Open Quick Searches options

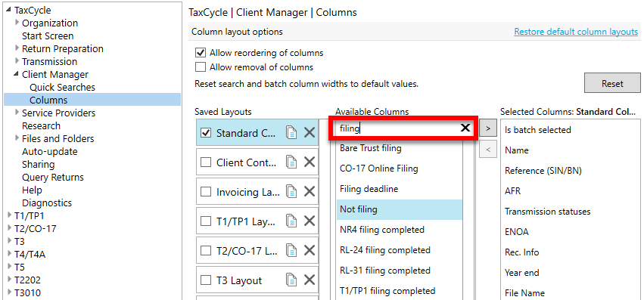(62, 87)
